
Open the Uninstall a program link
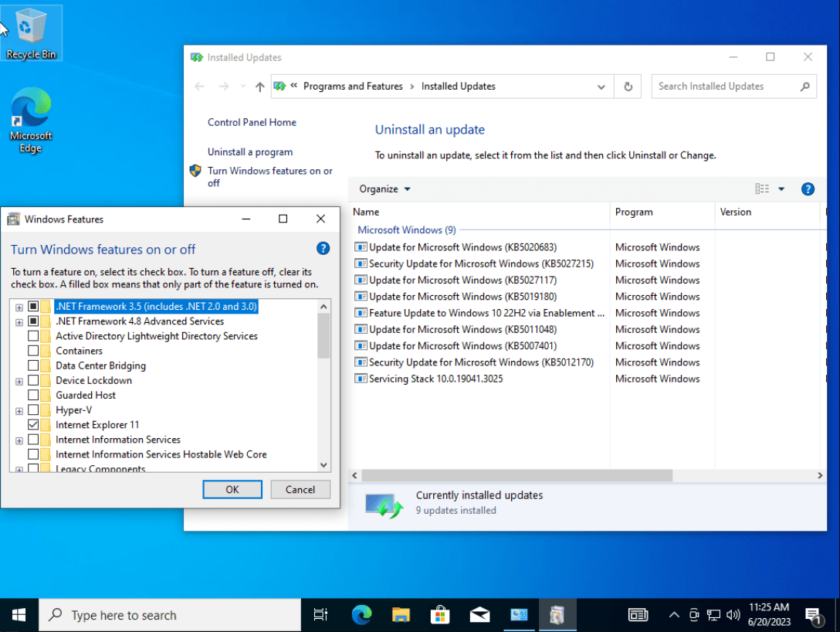(x=250, y=151)
